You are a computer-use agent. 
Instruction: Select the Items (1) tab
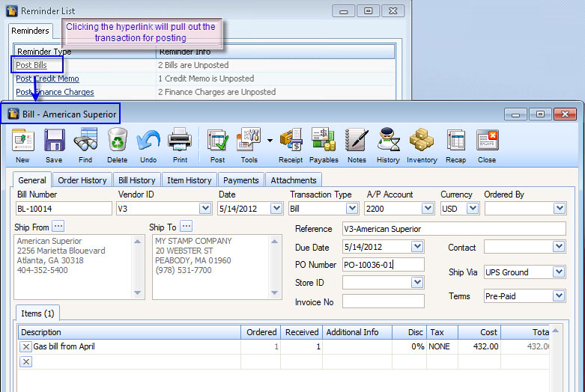[37, 313]
